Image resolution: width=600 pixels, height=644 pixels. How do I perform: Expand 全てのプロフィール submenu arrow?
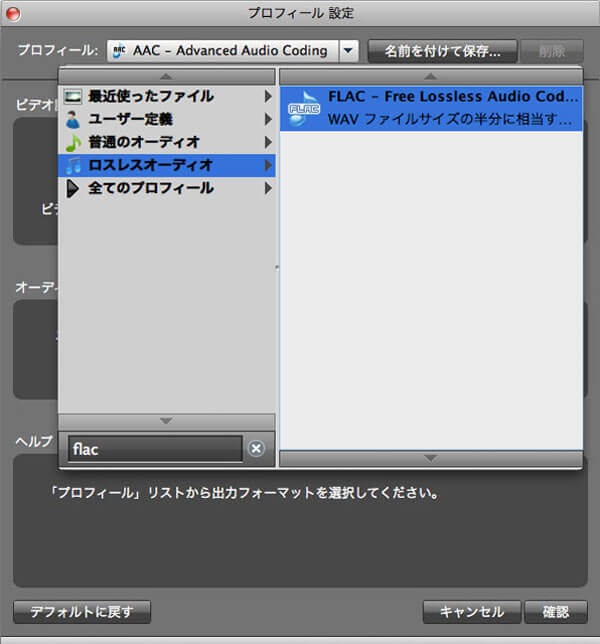pos(268,189)
